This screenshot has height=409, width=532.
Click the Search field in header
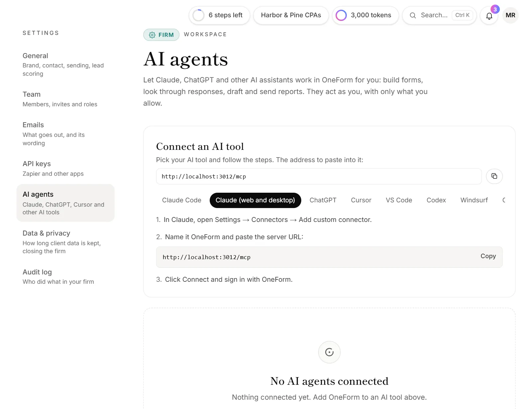tap(439, 15)
